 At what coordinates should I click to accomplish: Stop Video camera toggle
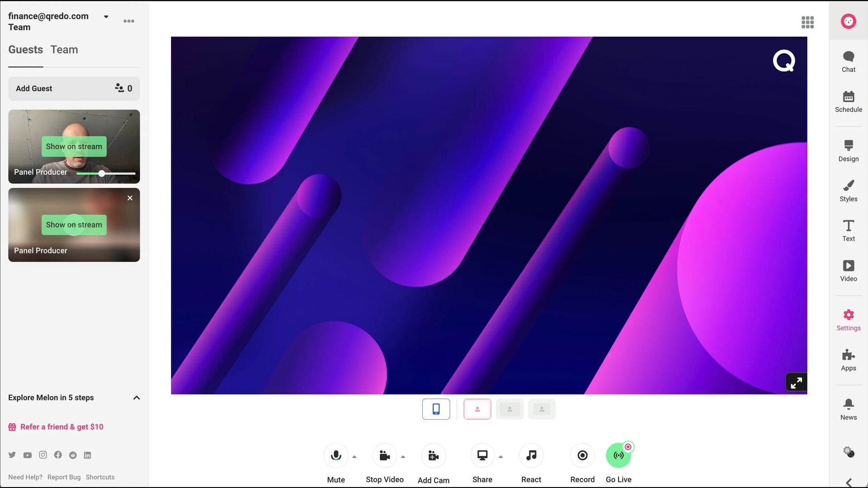(384, 455)
